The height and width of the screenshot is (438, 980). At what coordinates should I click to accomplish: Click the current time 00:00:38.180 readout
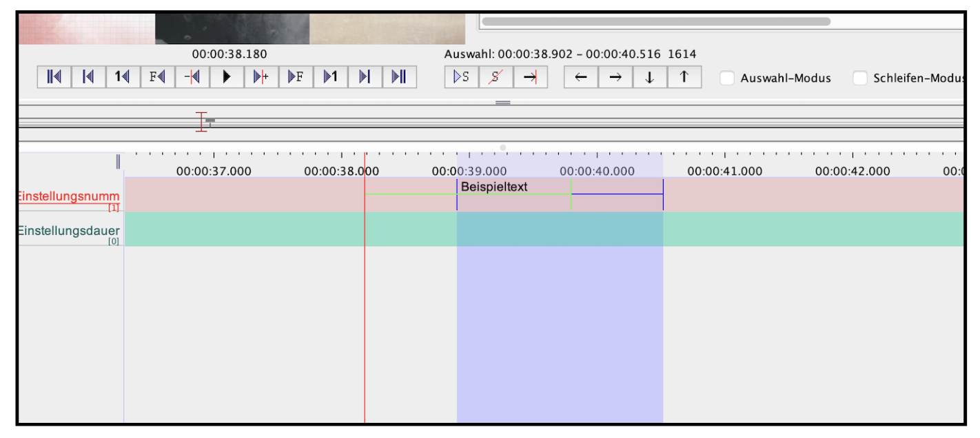229,54
